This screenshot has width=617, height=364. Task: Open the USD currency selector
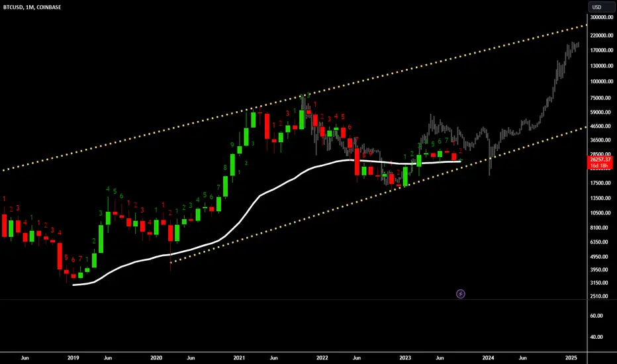(600, 7)
